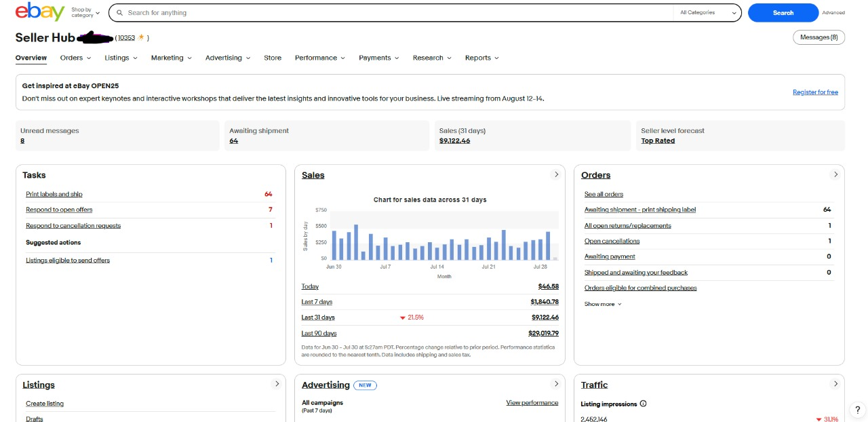Open Listings panel arrow icon
Image resolution: width=868 pixels, height=422 pixels.
(x=277, y=384)
